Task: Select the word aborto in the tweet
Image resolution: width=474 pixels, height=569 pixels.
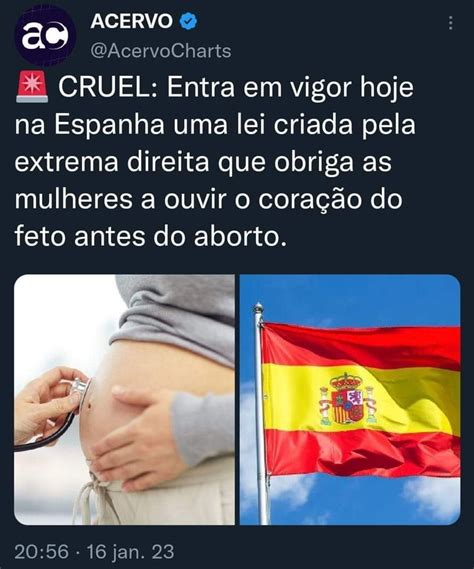Action: pyautogui.click(x=238, y=237)
